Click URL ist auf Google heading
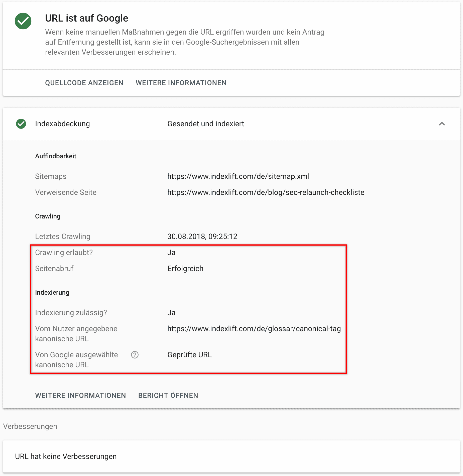 [x=87, y=18]
